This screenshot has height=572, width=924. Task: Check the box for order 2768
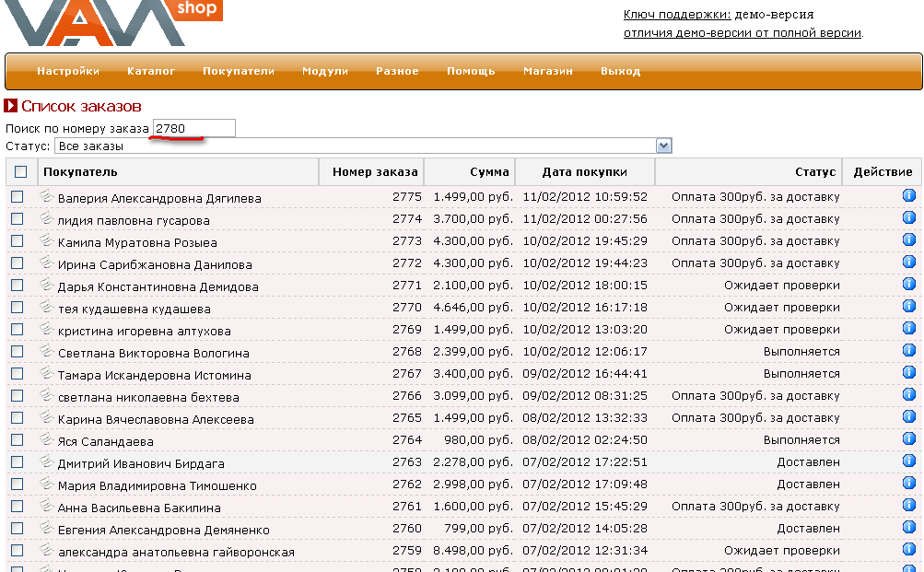click(18, 351)
